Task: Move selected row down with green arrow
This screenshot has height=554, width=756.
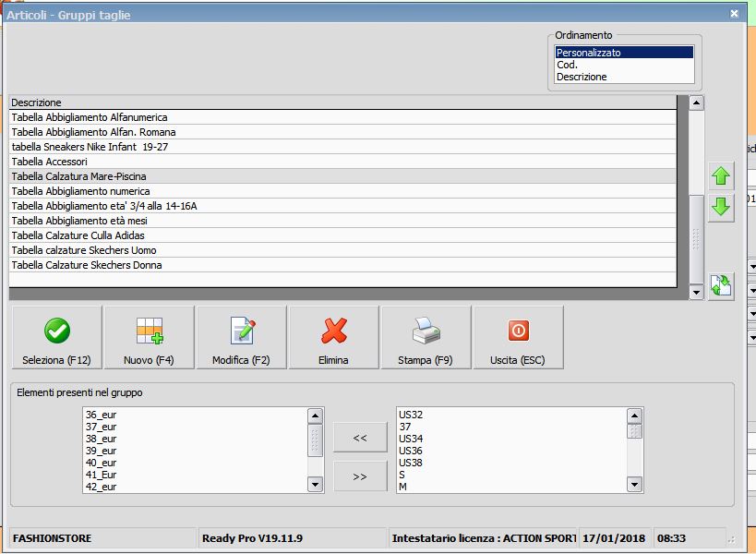Action: [x=721, y=208]
